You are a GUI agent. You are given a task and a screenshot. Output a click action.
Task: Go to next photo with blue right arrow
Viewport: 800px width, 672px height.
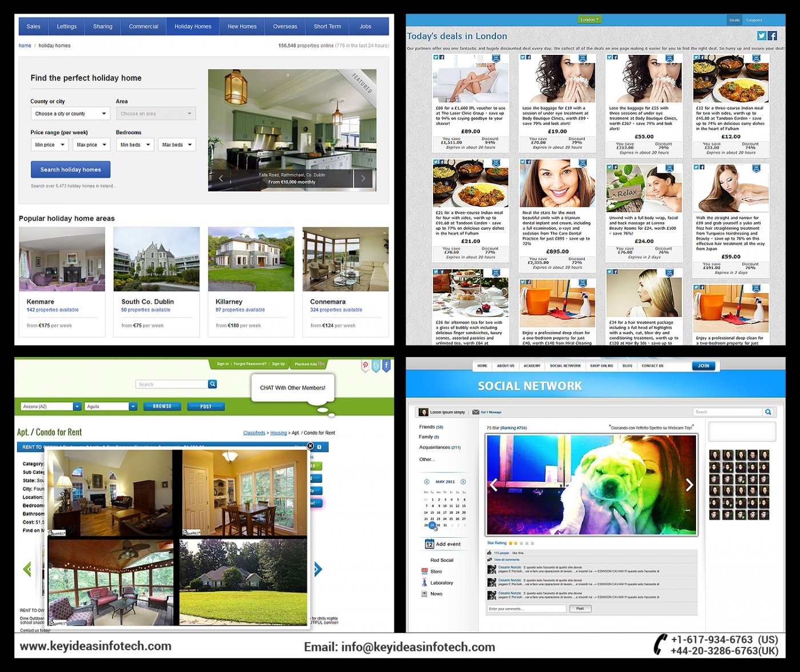[318, 569]
